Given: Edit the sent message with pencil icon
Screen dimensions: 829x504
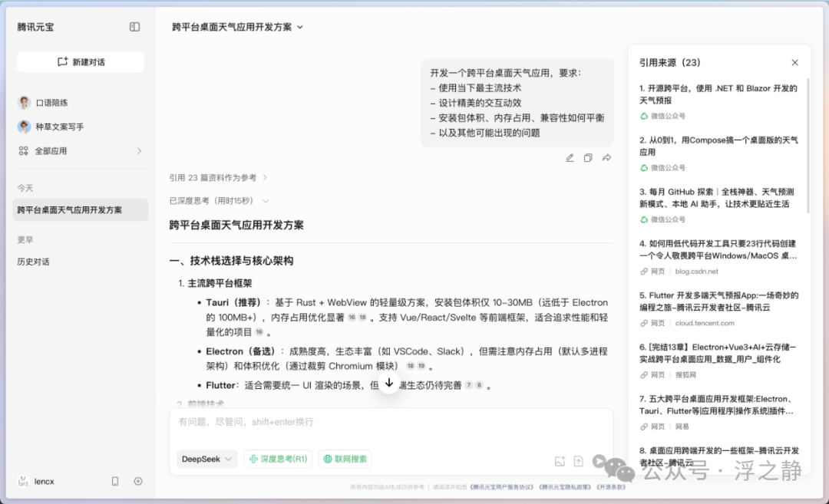Looking at the screenshot, I should pos(570,157).
